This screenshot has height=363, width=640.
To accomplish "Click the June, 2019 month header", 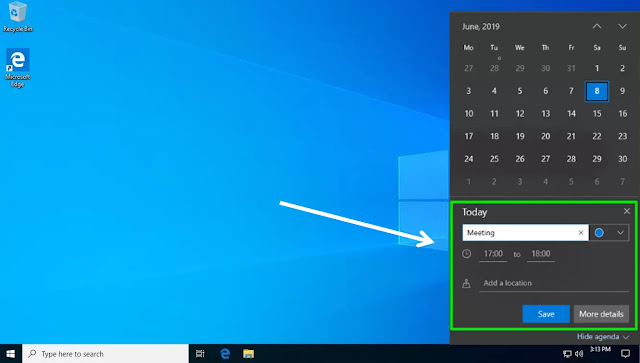I will point(480,27).
